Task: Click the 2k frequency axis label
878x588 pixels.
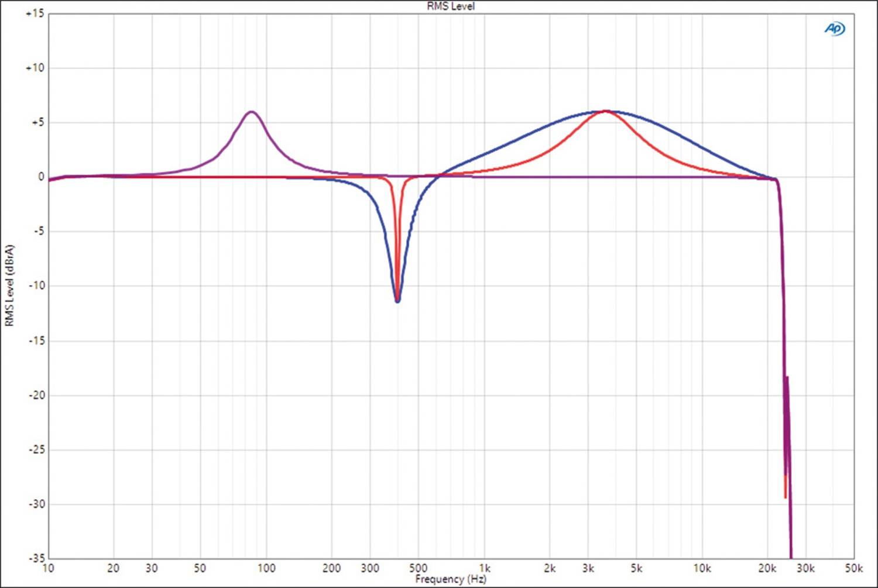Action: [x=550, y=568]
